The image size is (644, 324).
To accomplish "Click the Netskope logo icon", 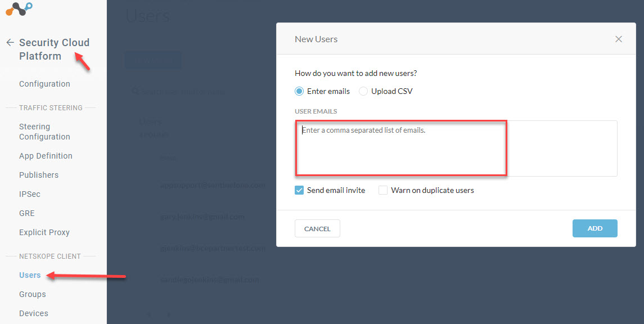I will pos(19,9).
